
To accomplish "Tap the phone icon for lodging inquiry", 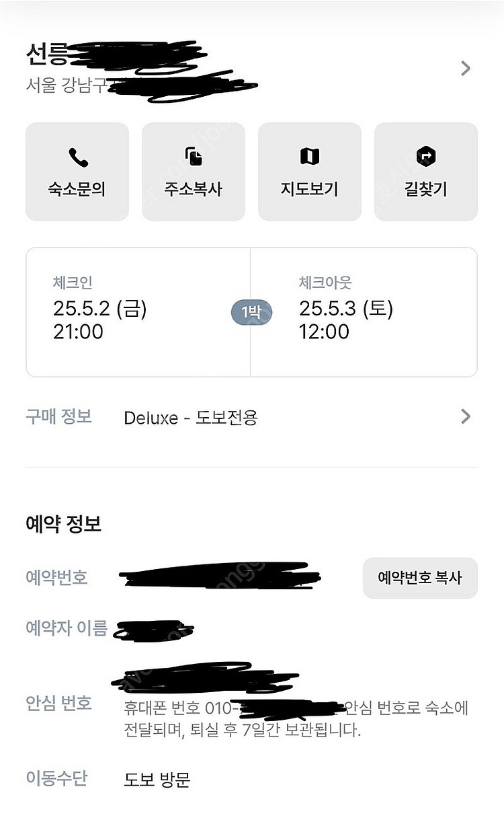I will click(77, 157).
